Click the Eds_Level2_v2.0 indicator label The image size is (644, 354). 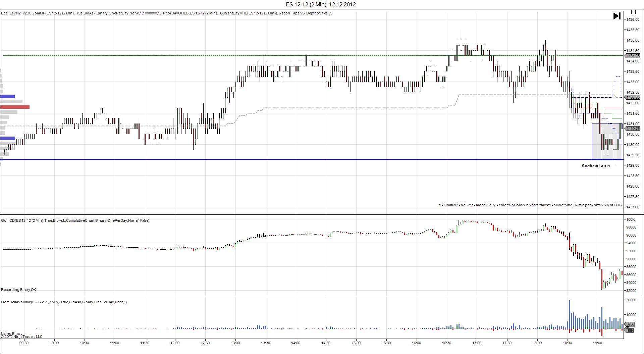point(15,13)
